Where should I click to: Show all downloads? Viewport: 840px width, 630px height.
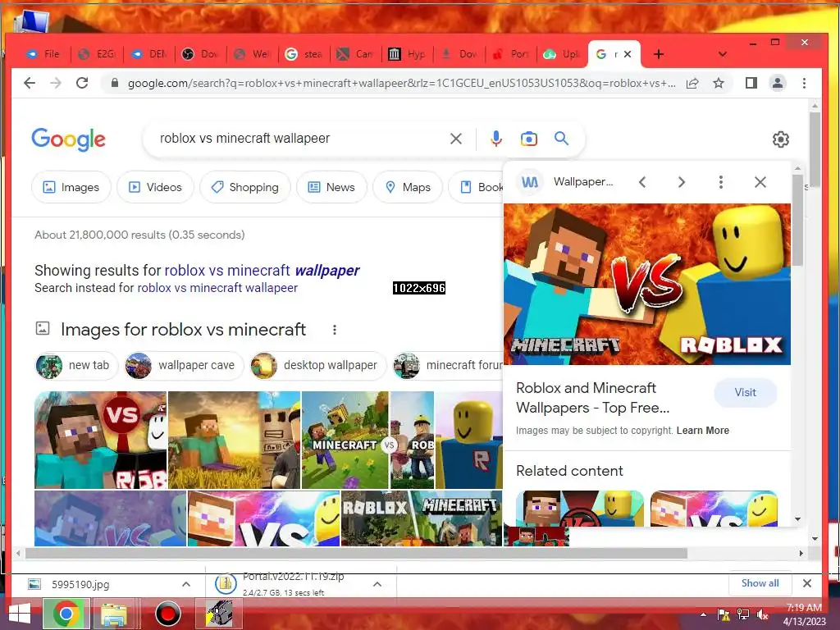760,583
